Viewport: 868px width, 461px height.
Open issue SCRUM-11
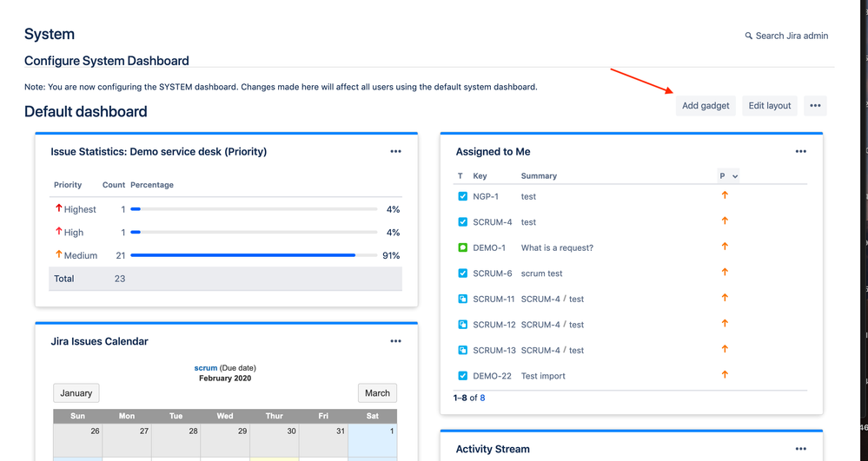(494, 299)
